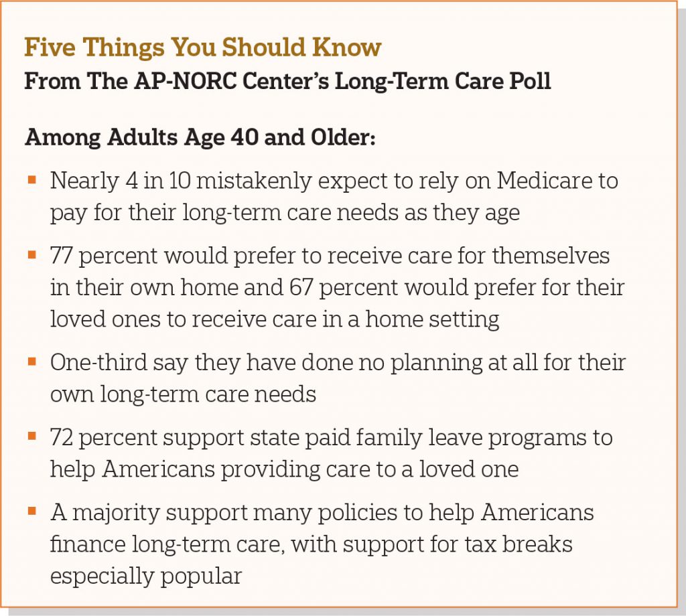Select the AP-NORC Center's Long-Term Care Poll subtitle
The height and width of the screenshot is (616, 686).
pos(287,81)
